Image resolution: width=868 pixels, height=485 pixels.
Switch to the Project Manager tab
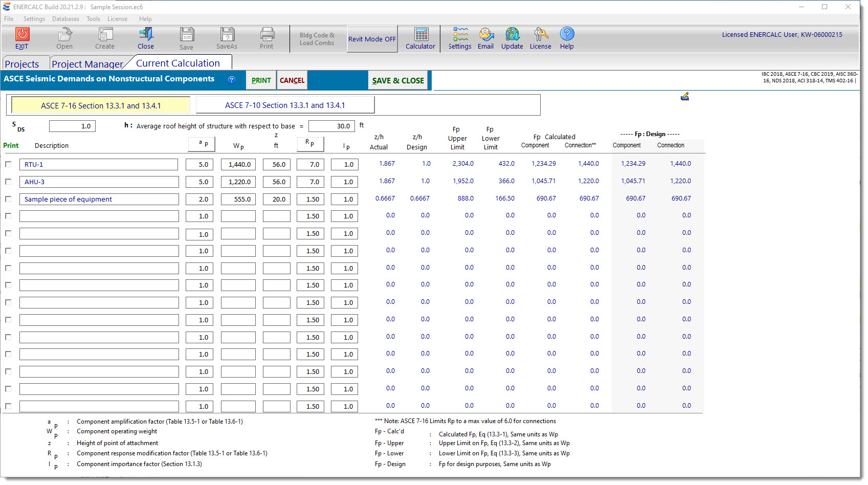point(87,64)
